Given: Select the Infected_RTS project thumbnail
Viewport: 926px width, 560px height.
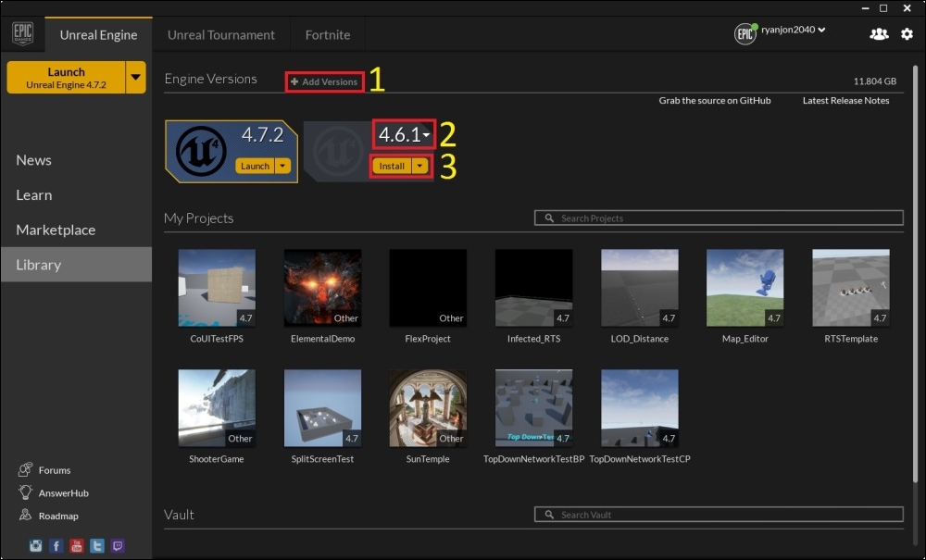Looking at the screenshot, I should [x=534, y=287].
